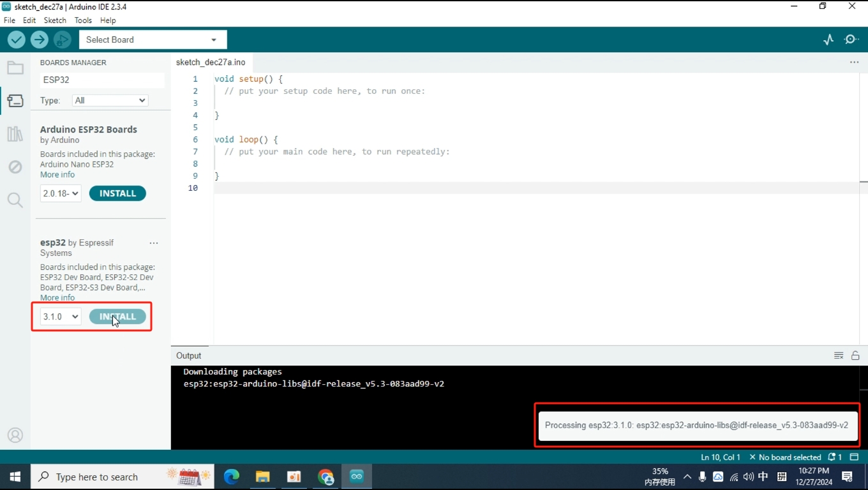Screen dimensions: 868x490
Task: Open More info under esp32 Espressif
Action: pos(57,298)
